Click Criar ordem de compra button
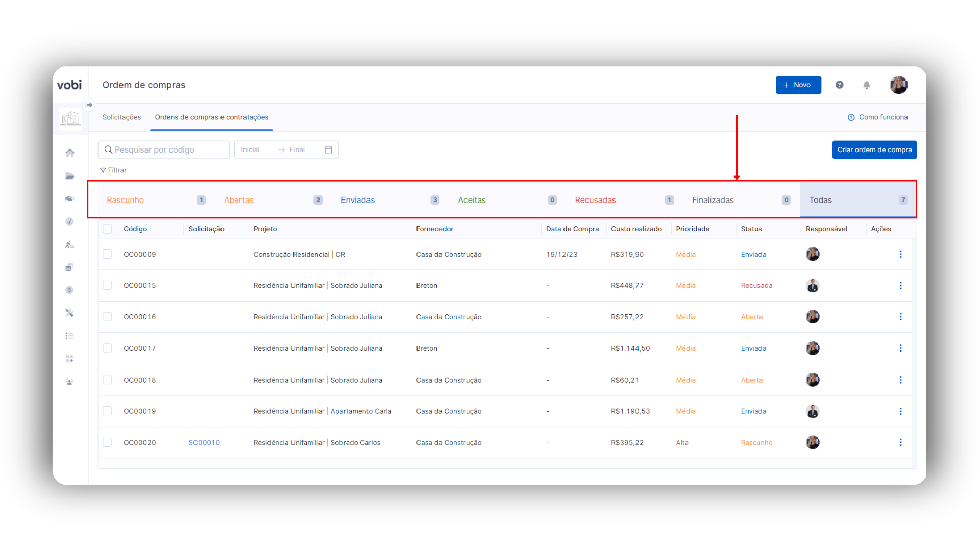This screenshot has height=551, width=980. [874, 149]
